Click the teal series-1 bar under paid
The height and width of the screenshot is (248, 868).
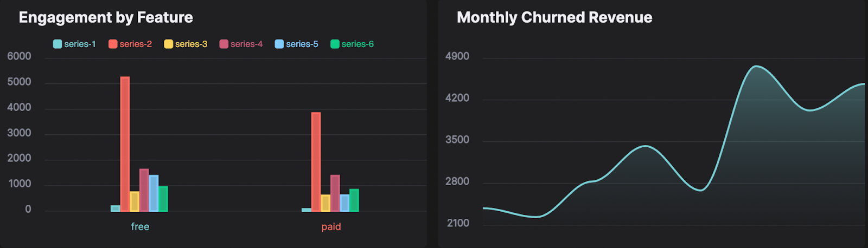307,210
